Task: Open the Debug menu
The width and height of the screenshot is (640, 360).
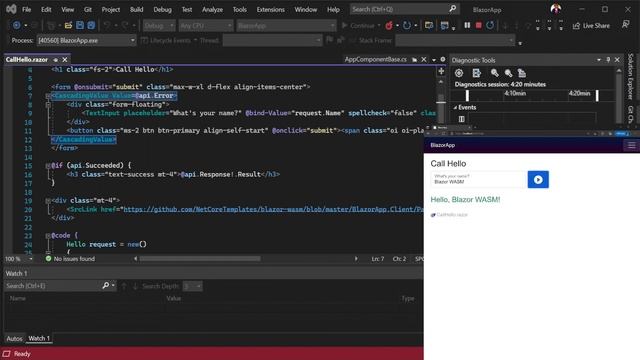Action: pyautogui.click(x=162, y=9)
